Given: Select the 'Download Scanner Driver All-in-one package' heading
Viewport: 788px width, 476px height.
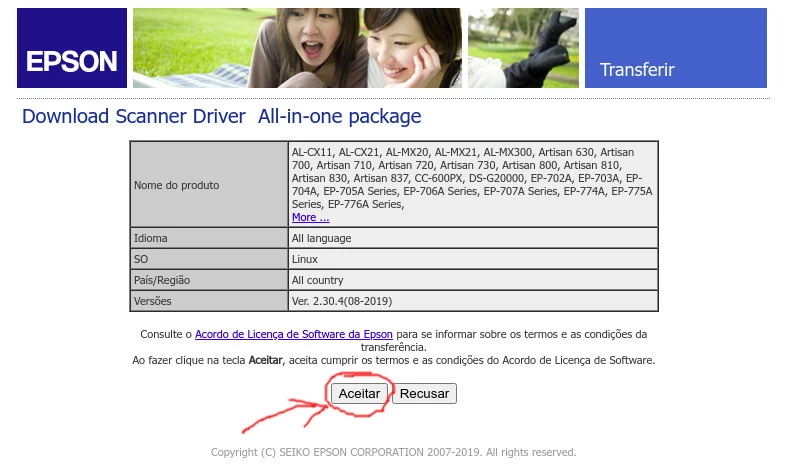Looking at the screenshot, I should pos(222,116).
